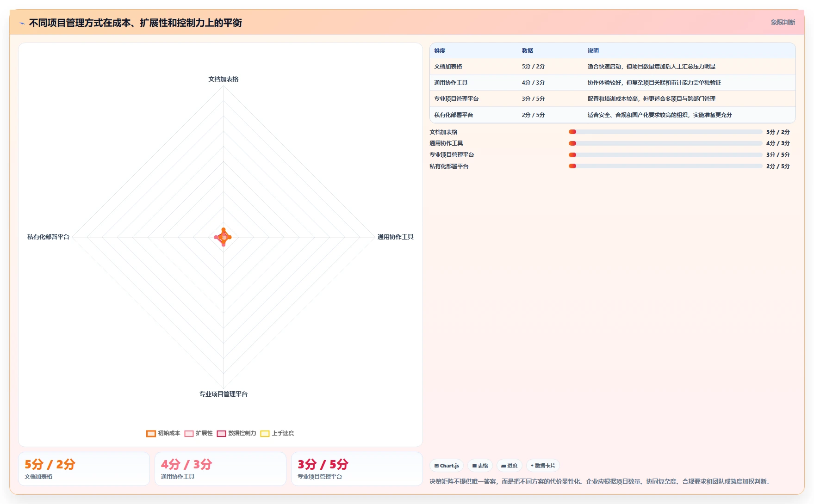The width and height of the screenshot is (814, 504).
Task: Click the lightning icon beside the page title
Action: click(22, 23)
